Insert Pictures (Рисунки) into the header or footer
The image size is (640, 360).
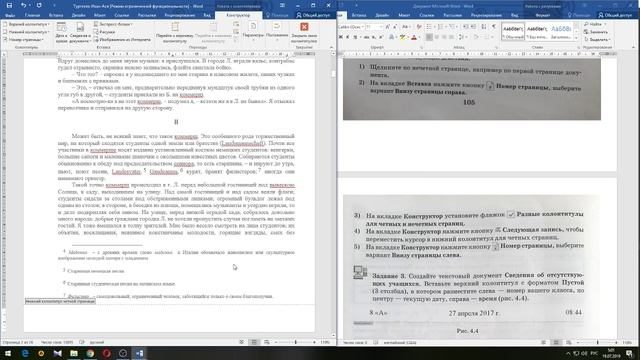pyautogui.click(x=104, y=32)
